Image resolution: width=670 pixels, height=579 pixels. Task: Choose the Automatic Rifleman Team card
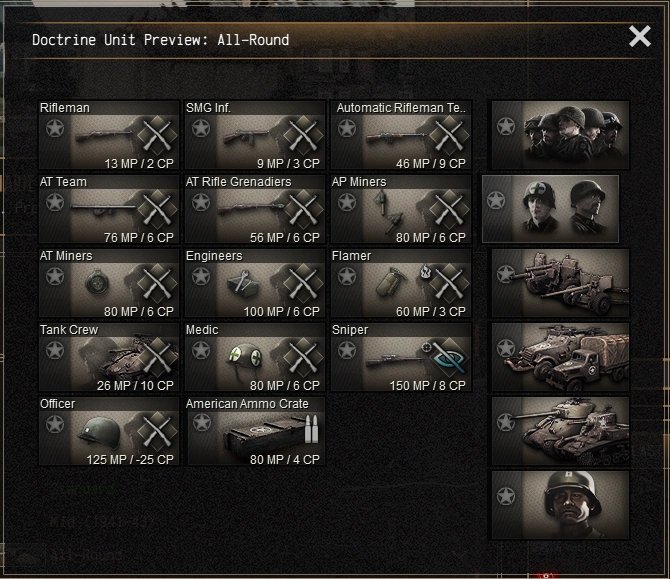click(401, 135)
